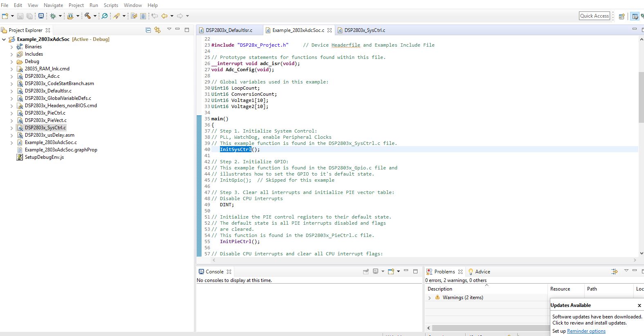644x336 pixels.
Task: Click the editor vertical scrollbar thumb
Action: (x=641, y=97)
